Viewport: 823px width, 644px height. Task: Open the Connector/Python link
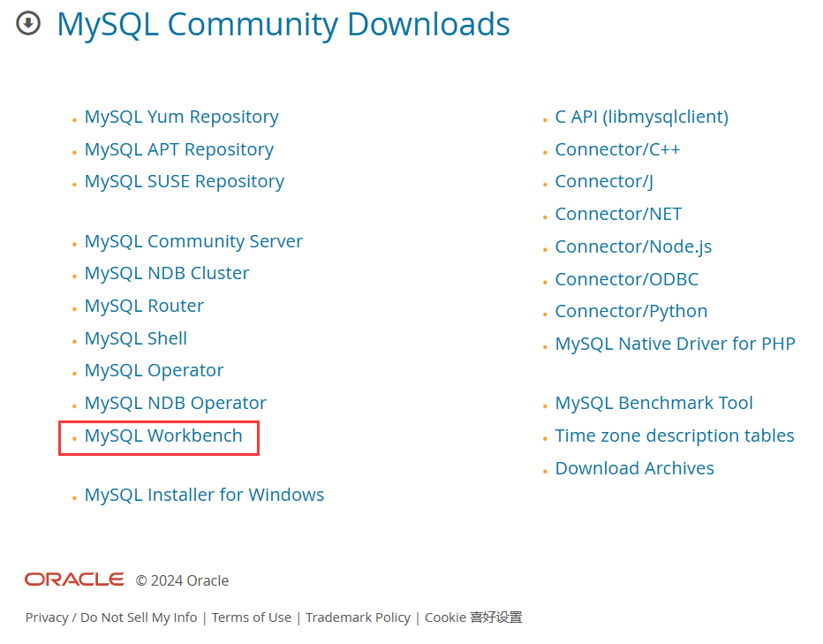(631, 312)
